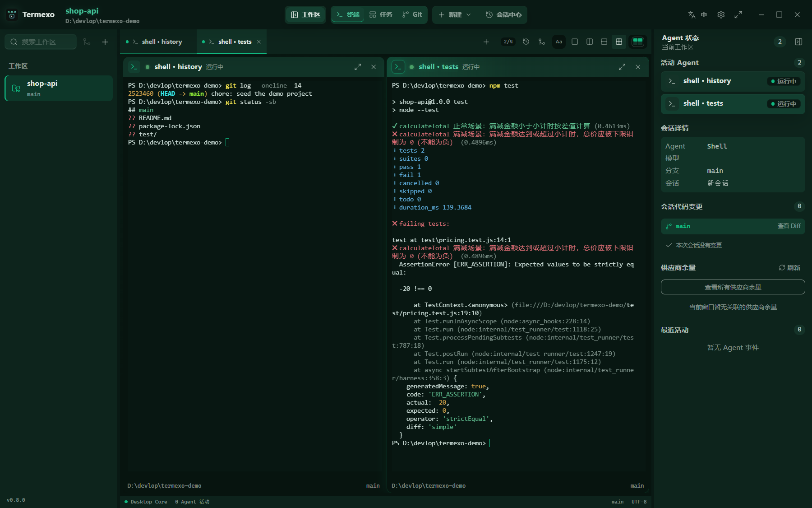812x508 pixels.
Task: Open the Git mode tab
Action: [x=412, y=15]
